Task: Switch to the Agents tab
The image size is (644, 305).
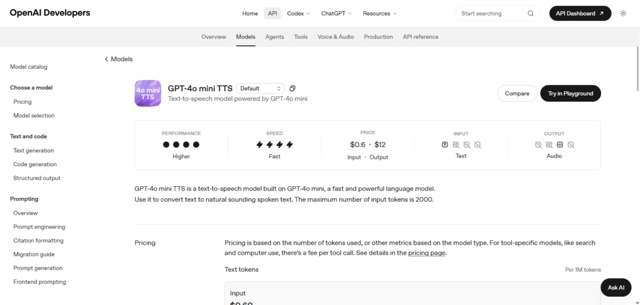Action: 275,37
